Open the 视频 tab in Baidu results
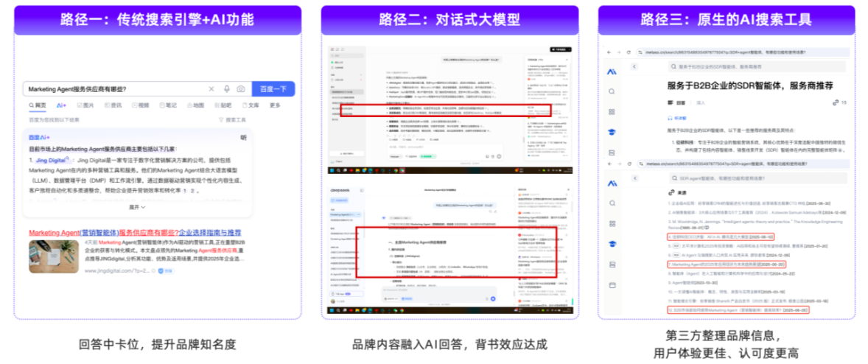 (x=139, y=105)
